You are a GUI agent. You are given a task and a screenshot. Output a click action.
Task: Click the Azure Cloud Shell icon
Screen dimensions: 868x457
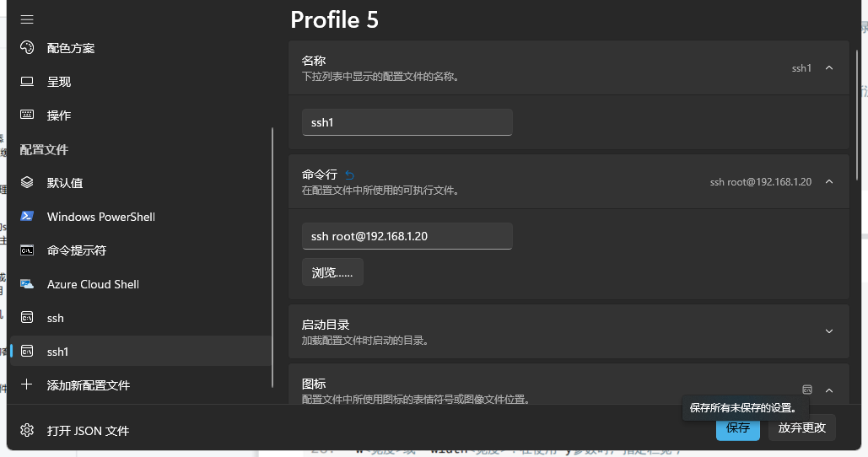27,284
